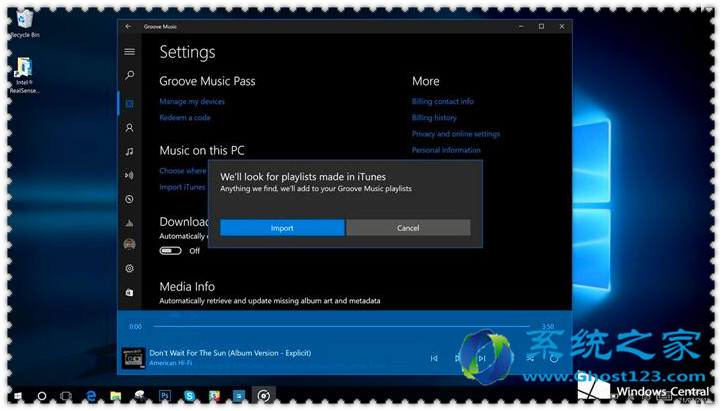Click the 'Settings' page title
This screenshot has width=722, height=411.
click(x=187, y=52)
